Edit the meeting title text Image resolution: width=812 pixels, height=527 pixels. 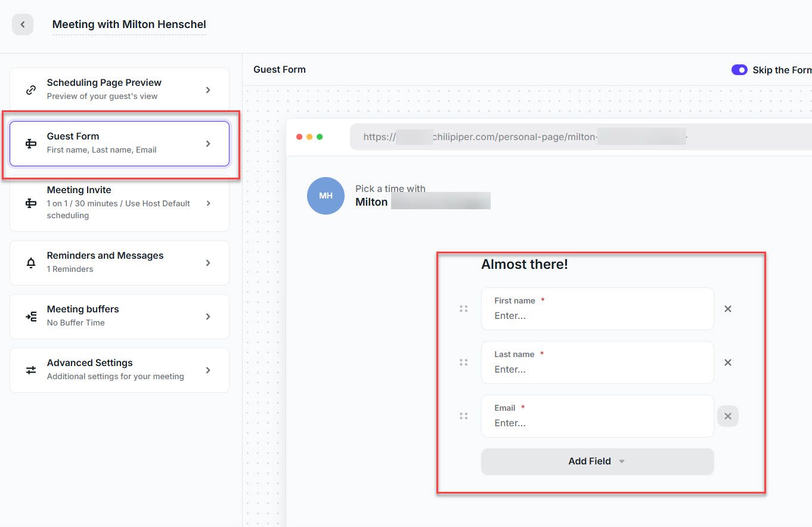click(x=129, y=24)
